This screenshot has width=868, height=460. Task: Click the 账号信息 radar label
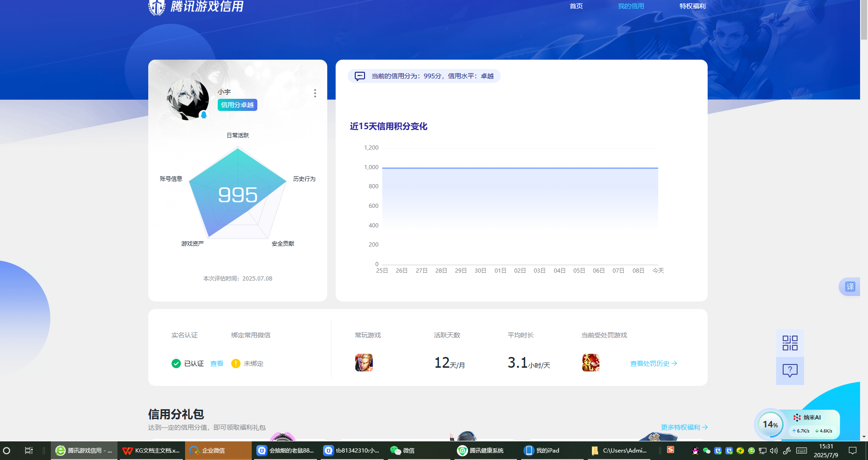pos(171,179)
